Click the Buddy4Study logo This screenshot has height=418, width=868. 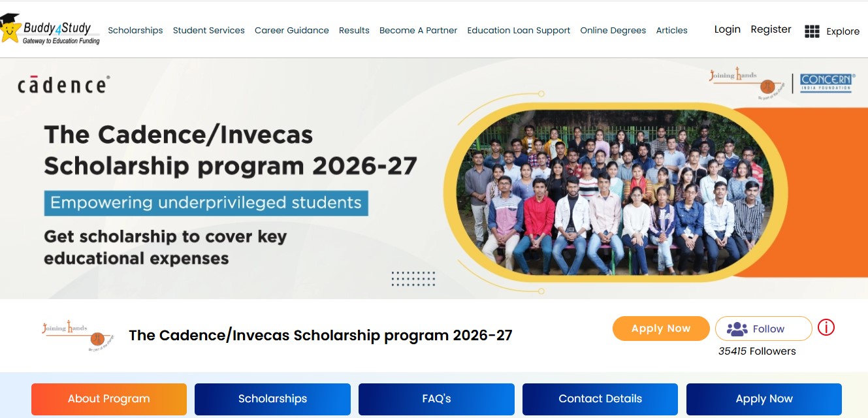click(x=51, y=30)
